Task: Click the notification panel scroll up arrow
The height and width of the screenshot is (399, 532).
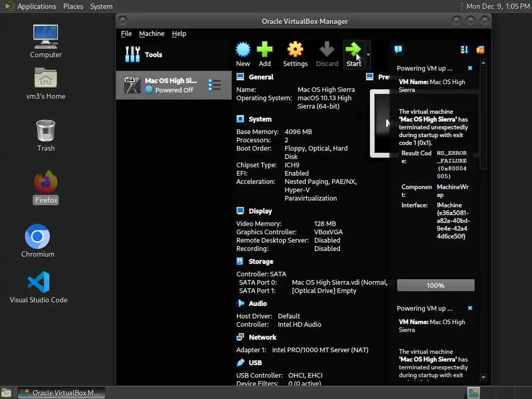Action: coord(484,63)
